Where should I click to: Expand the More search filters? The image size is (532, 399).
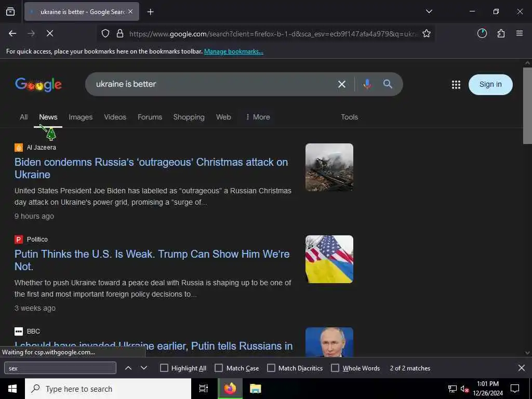[258, 117]
